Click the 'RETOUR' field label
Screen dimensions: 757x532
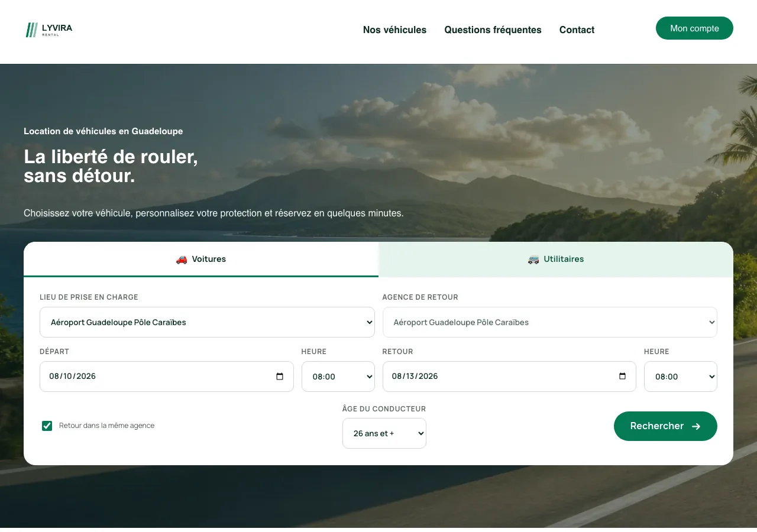398,352
